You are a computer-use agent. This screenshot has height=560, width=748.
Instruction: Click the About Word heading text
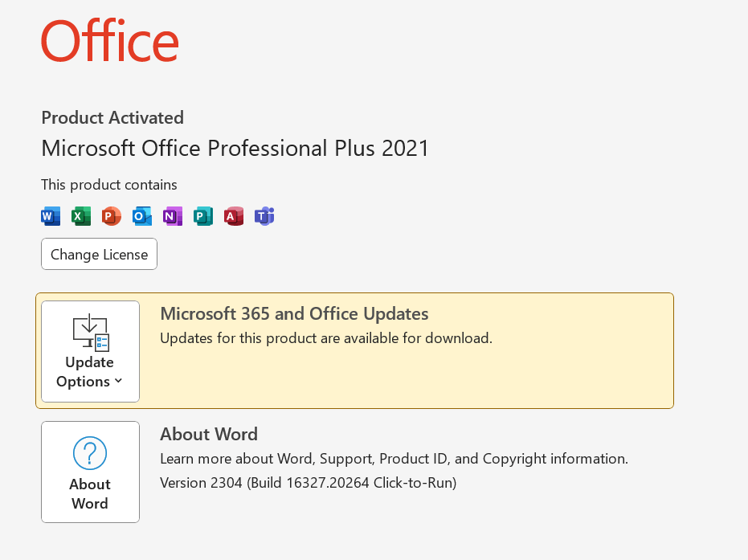click(x=209, y=434)
